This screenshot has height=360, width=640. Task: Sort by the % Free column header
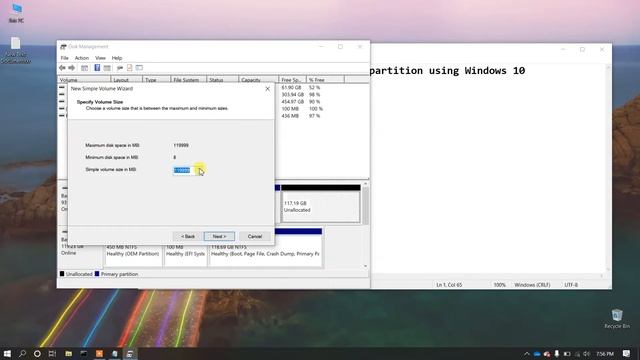pos(325,80)
